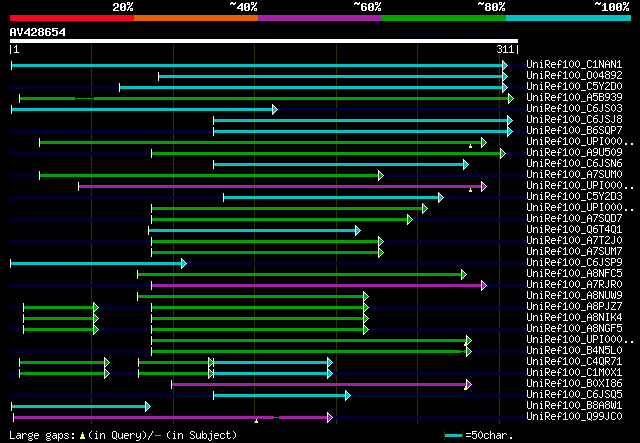Click the yellow gap marker under Q99JC0 alignment

[256, 421]
